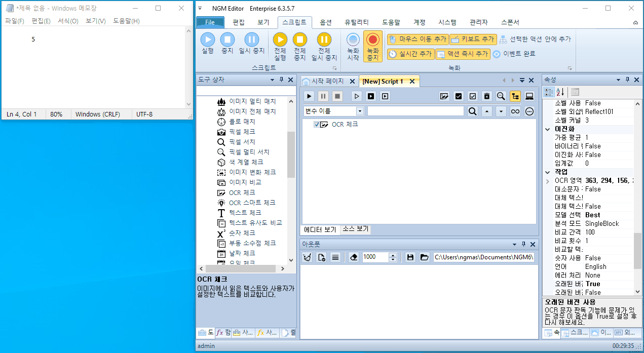Click the stop square icon in script editor toolbar
This screenshot has height=353, width=644.
point(337,96)
